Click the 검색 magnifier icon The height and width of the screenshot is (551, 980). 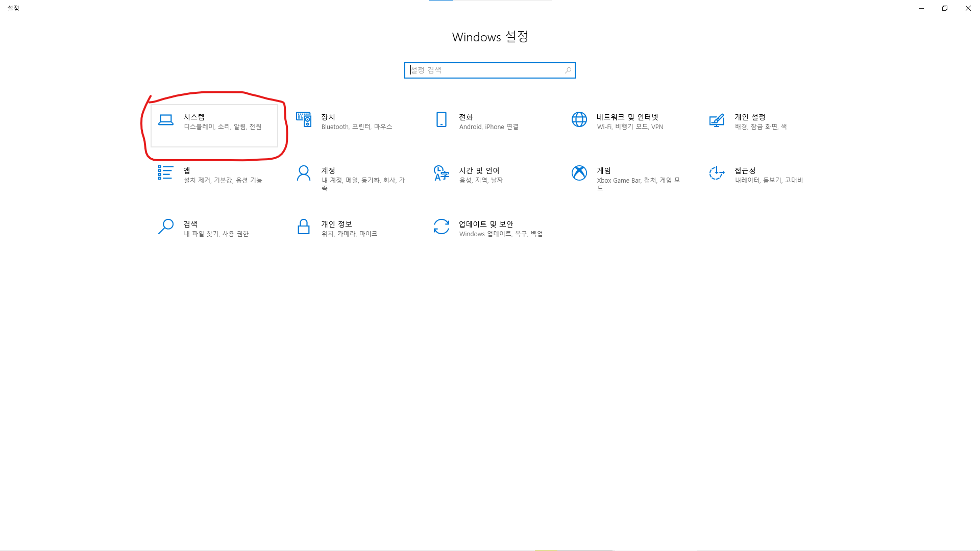tap(166, 227)
